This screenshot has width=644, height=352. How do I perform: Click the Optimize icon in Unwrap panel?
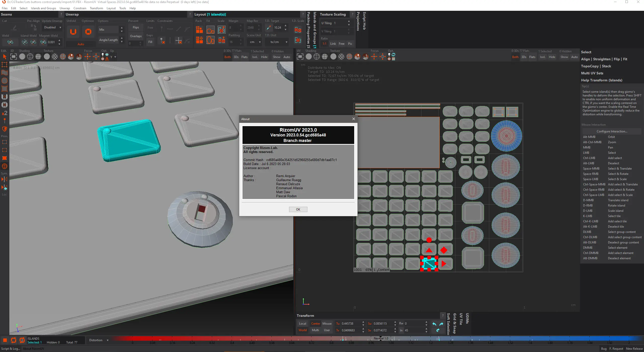click(88, 32)
